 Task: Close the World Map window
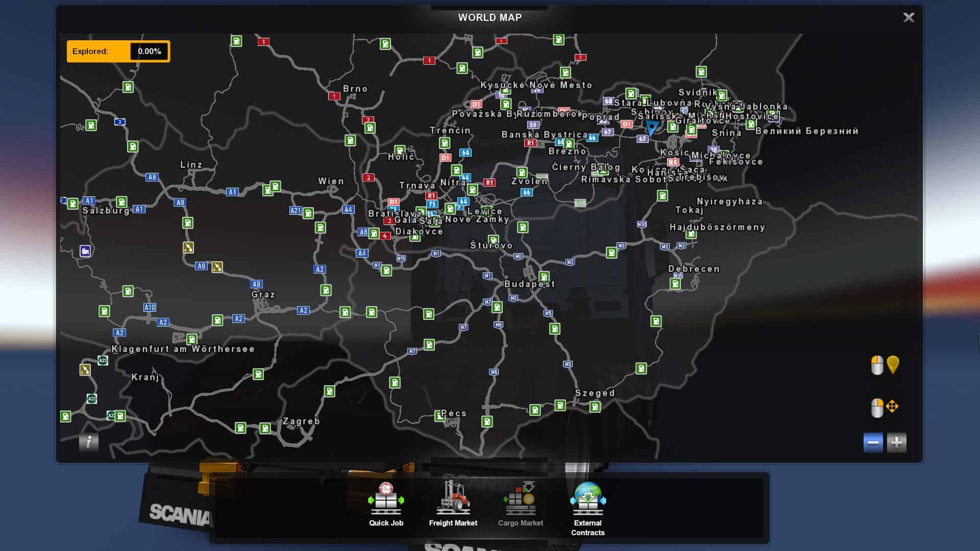pos(909,18)
